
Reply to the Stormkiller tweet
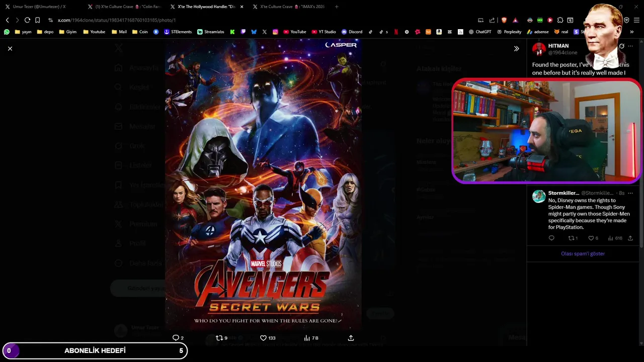point(551,238)
